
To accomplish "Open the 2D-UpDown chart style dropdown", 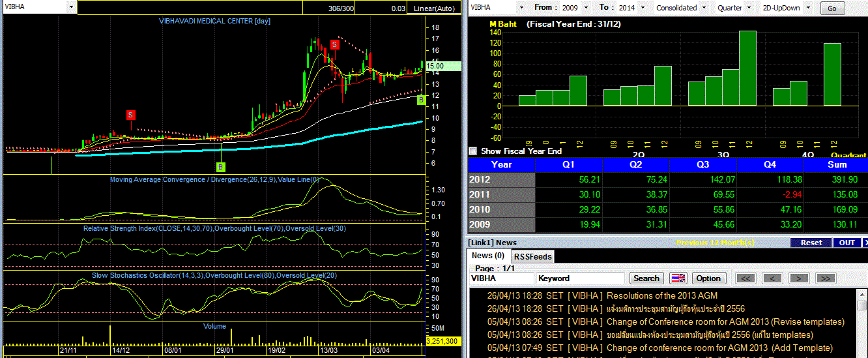I will pyautogui.click(x=809, y=8).
